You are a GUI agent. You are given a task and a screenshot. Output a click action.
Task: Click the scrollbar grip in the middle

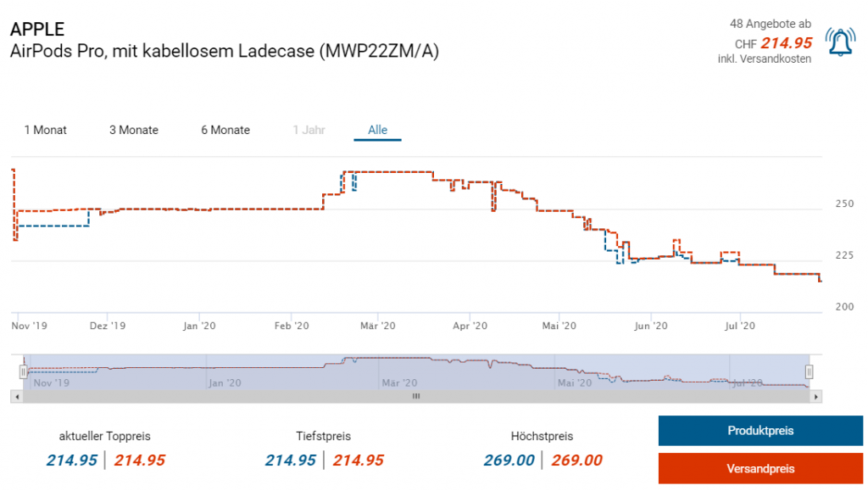click(415, 396)
